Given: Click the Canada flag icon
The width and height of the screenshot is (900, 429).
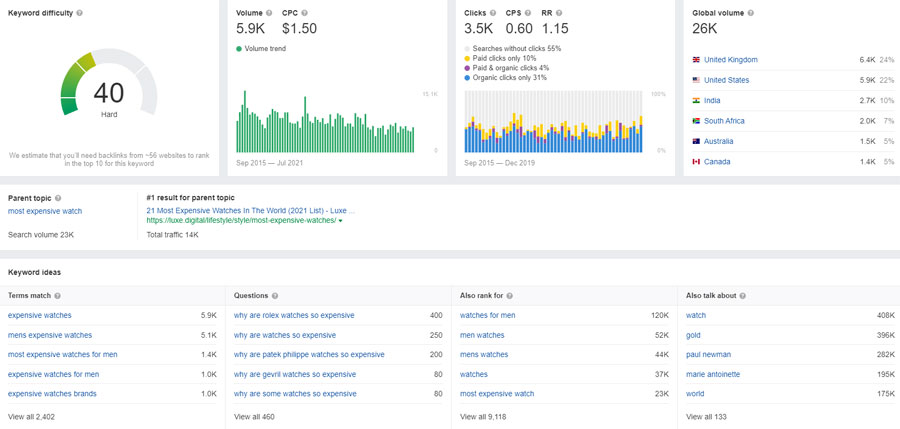Looking at the screenshot, I should pyautogui.click(x=696, y=162).
